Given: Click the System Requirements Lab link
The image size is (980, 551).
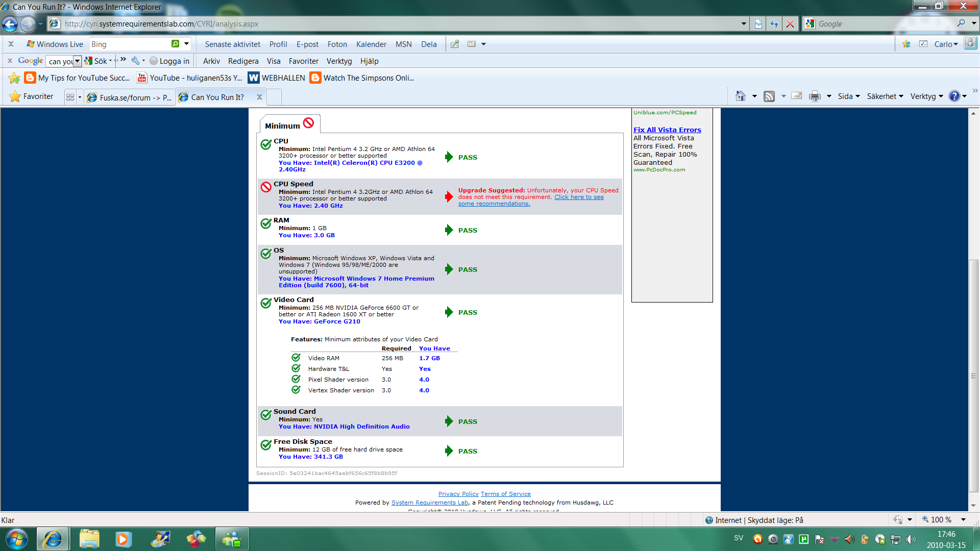Looking at the screenshot, I should [x=430, y=503].
